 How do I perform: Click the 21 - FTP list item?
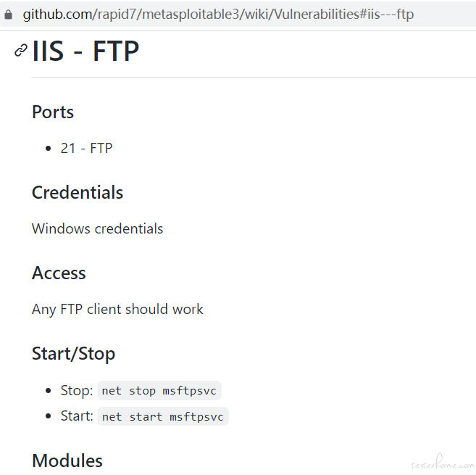[86, 149]
